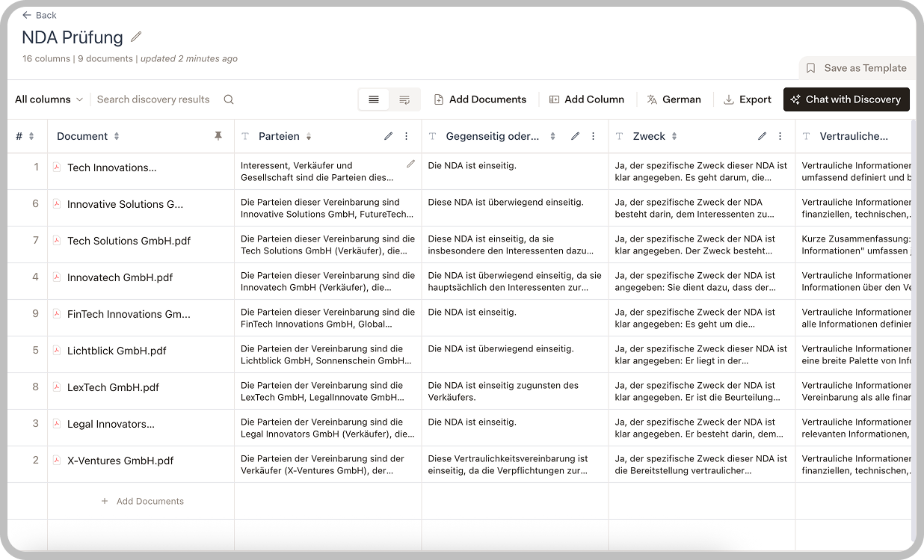
Task: Click the search magnifier icon
Action: tap(229, 99)
